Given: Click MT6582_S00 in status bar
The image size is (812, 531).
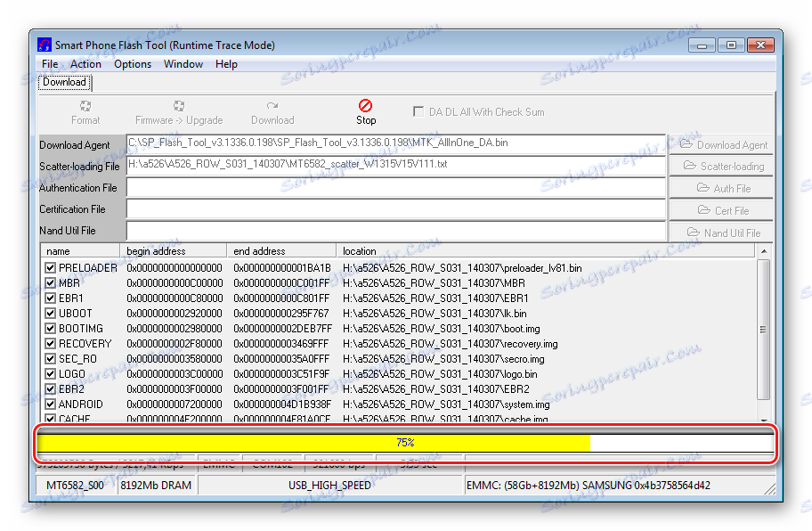Looking at the screenshot, I should [x=76, y=486].
